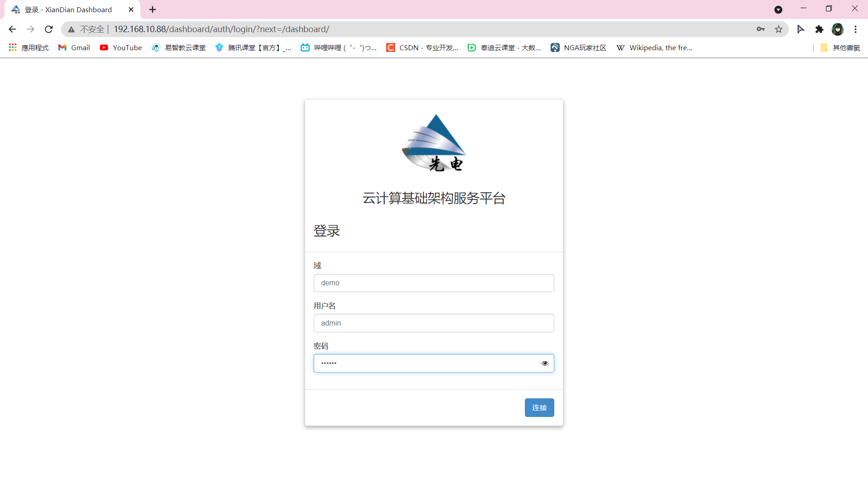Screen dimensions: 868x487
Task: Open the Wikipedia bookmark
Action: pos(654,47)
